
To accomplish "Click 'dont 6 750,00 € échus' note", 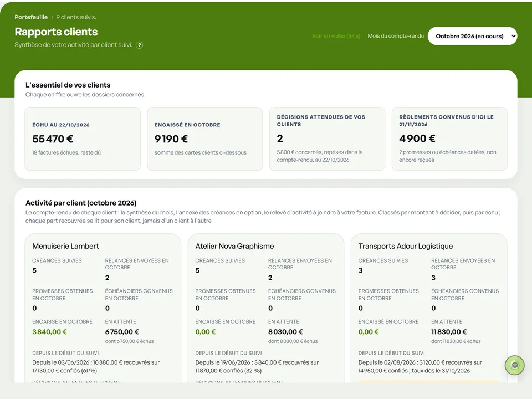I will point(129,341).
